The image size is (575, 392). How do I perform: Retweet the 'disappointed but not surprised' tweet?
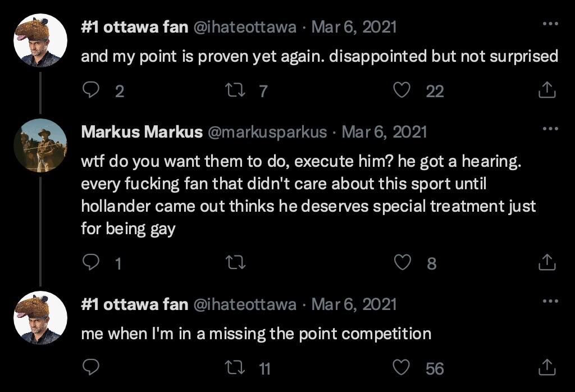tap(235, 90)
